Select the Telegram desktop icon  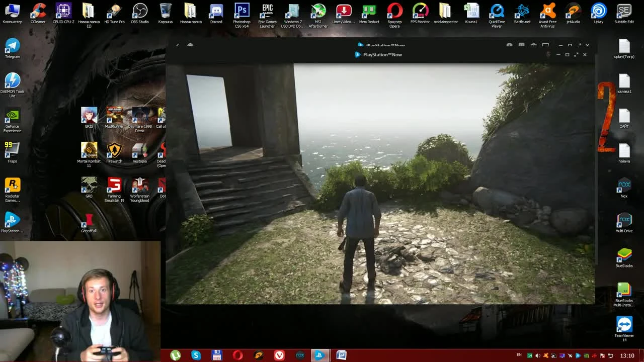coord(13,48)
